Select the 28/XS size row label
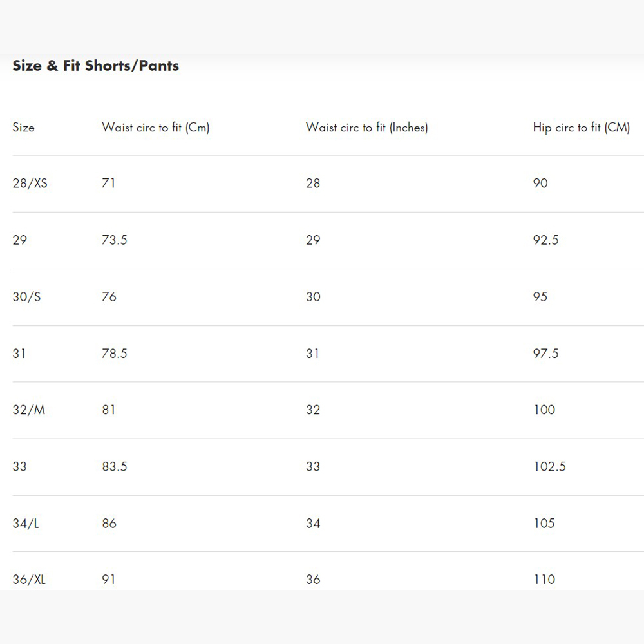 click(30, 184)
